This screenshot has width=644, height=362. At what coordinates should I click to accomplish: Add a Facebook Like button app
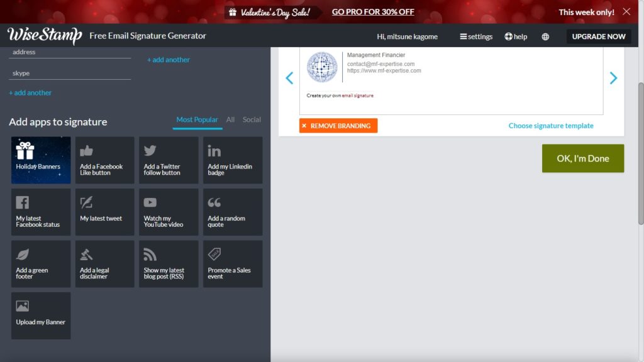coord(105,160)
